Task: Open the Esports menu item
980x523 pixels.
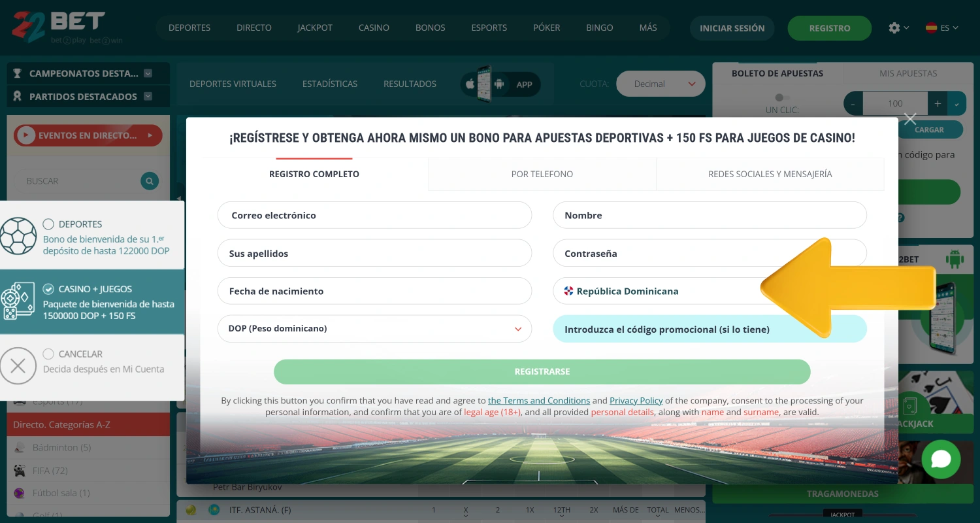Action: [489, 27]
